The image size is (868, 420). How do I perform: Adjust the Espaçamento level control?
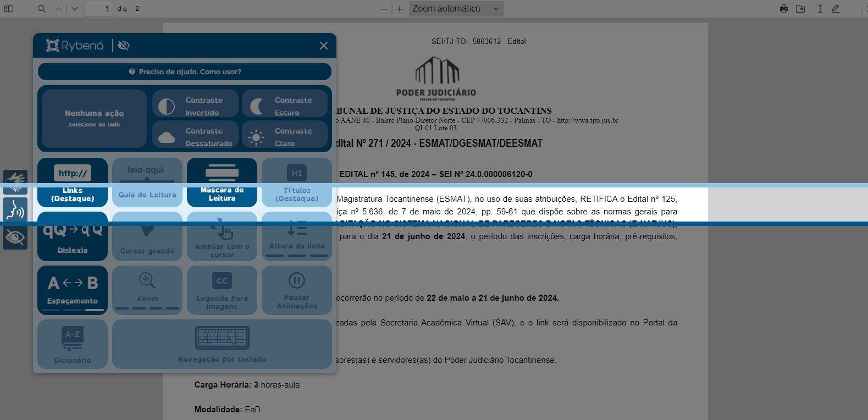click(x=73, y=290)
